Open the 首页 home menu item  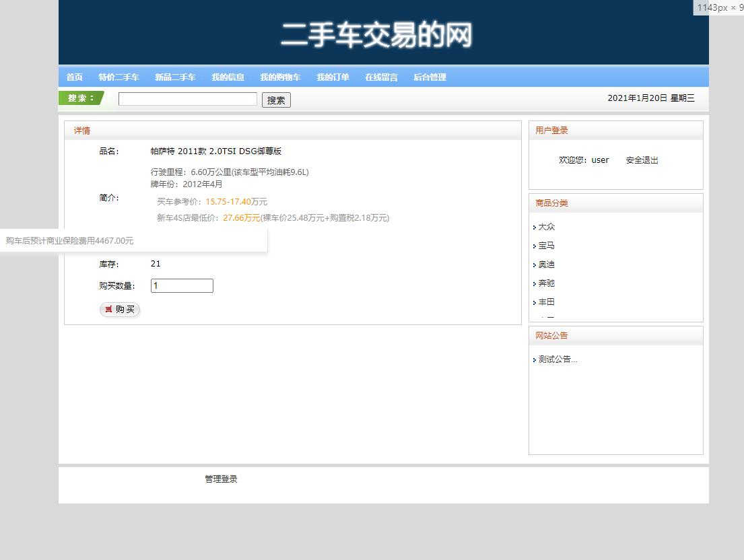coord(73,77)
